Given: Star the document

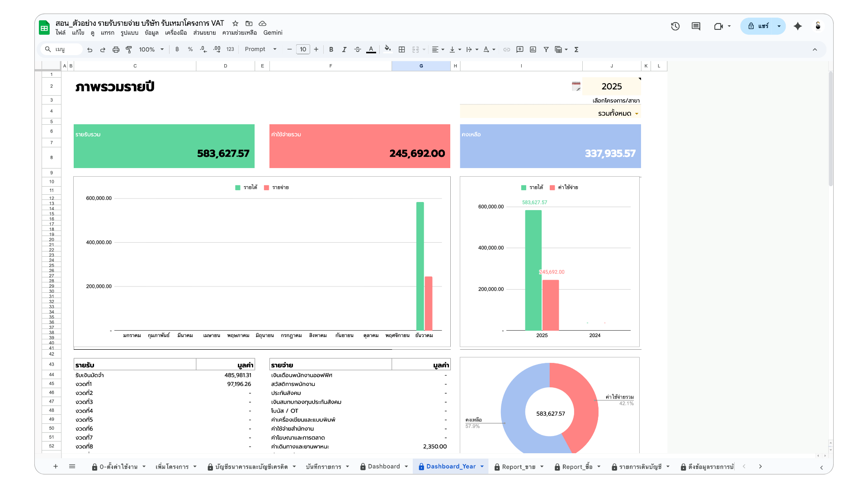Looking at the screenshot, I should pyautogui.click(x=235, y=23).
